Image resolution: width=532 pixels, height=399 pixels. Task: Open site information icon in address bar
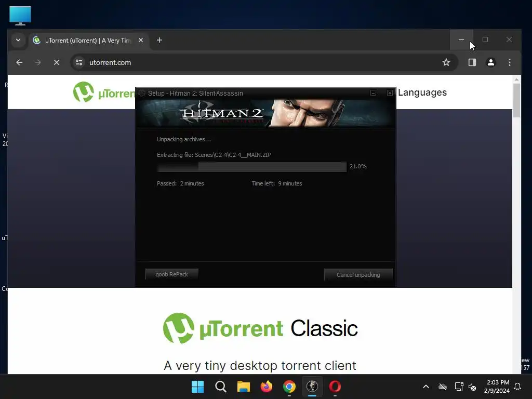(x=79, y=62)
